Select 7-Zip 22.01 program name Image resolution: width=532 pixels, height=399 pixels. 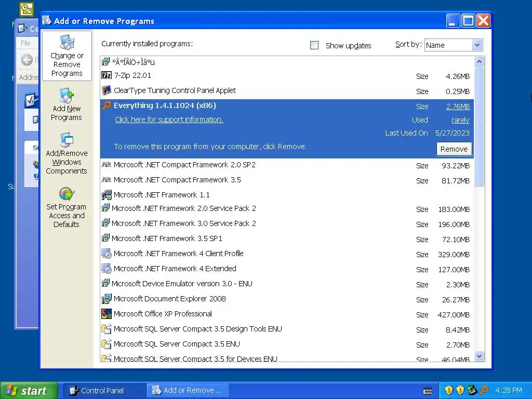point(132,75)
